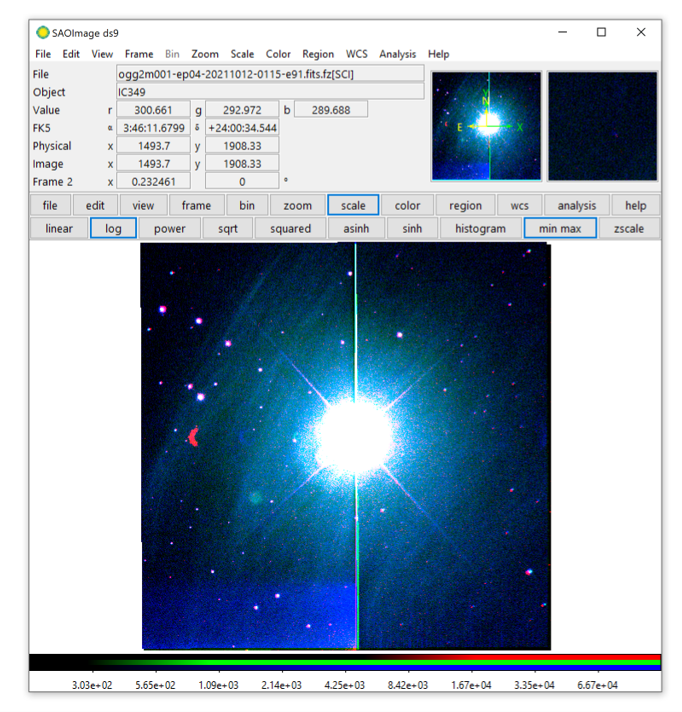Click the FK5 right ascension field
Viewport: 682px width, 712px height.
point(153,128)
